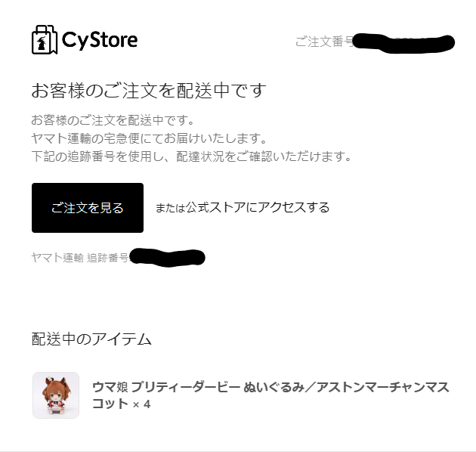This screenshot has width=476, height=452.
Task: Click the ご注文番号 label
Action: (x=324, y=42)
